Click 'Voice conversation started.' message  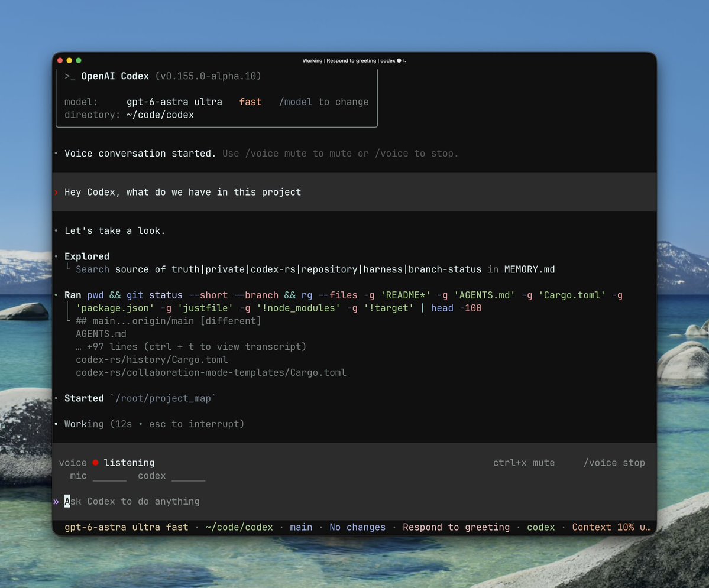point(140,153)
